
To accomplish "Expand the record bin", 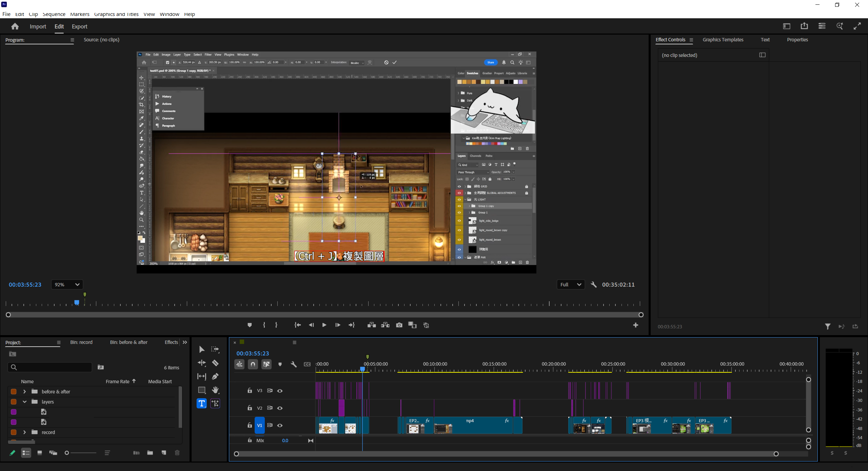I will (24, 432).
